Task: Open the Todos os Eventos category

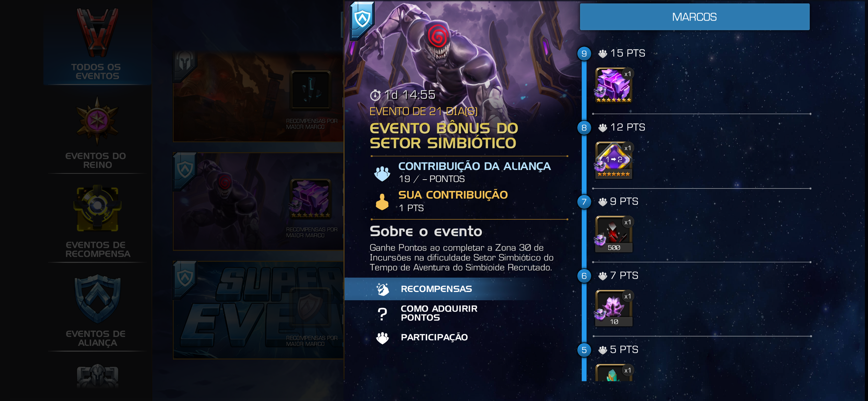Action: point(97,43)
